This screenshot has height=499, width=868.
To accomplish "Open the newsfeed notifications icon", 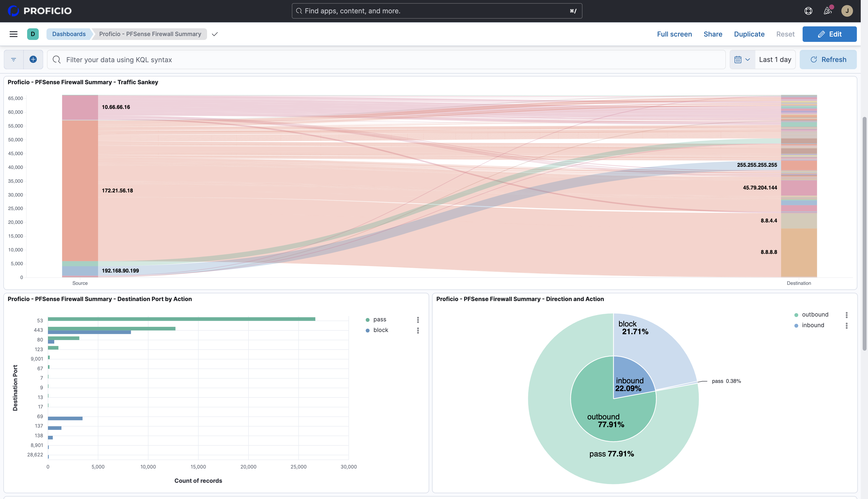I will click(828, 11).
